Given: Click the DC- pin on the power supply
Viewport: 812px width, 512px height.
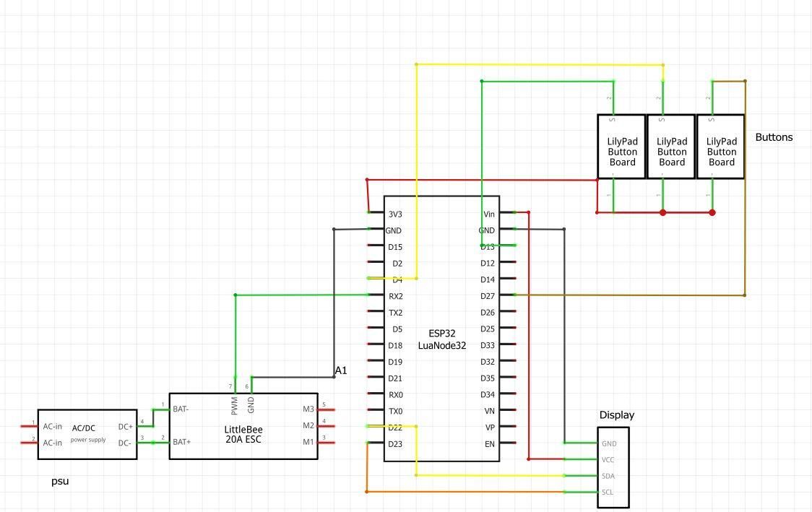Looking at the screenshot, I should coord(145,443).
